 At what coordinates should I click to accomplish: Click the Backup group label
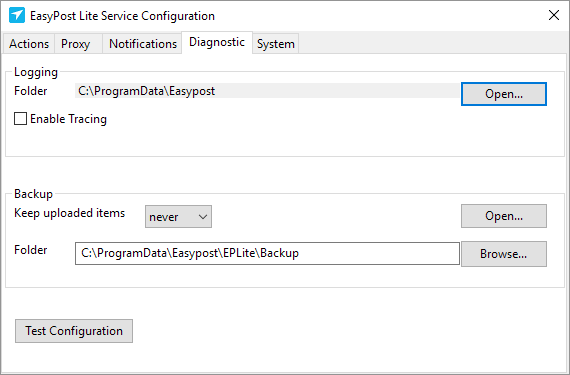point(33,194)
